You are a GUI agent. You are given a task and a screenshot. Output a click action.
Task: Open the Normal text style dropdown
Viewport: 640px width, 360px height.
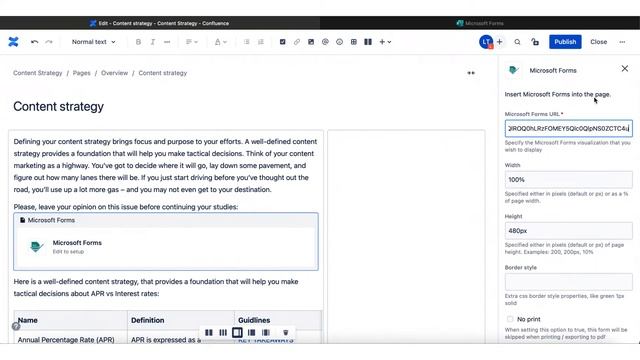(93, 42)
